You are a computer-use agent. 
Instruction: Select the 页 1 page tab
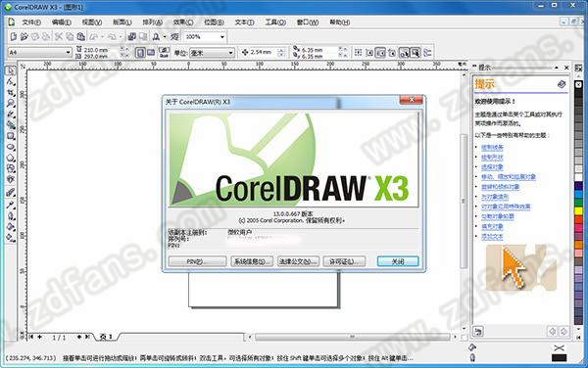106,337
